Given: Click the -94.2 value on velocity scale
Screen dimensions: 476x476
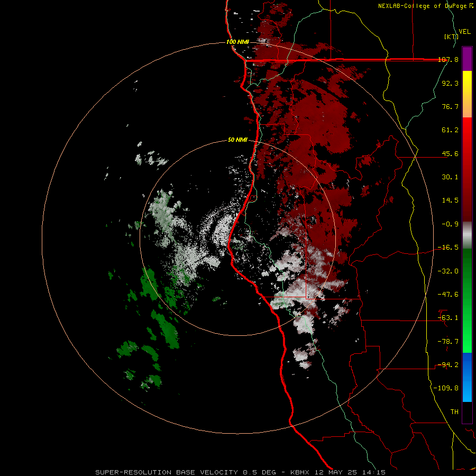Looking at the screenshot, I should click(448, 365).
